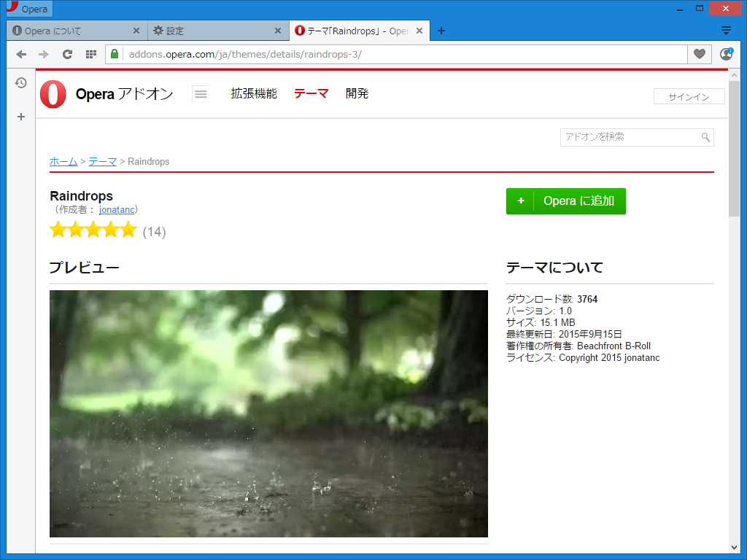Click the search magnifier icon

tap(705, 137)
